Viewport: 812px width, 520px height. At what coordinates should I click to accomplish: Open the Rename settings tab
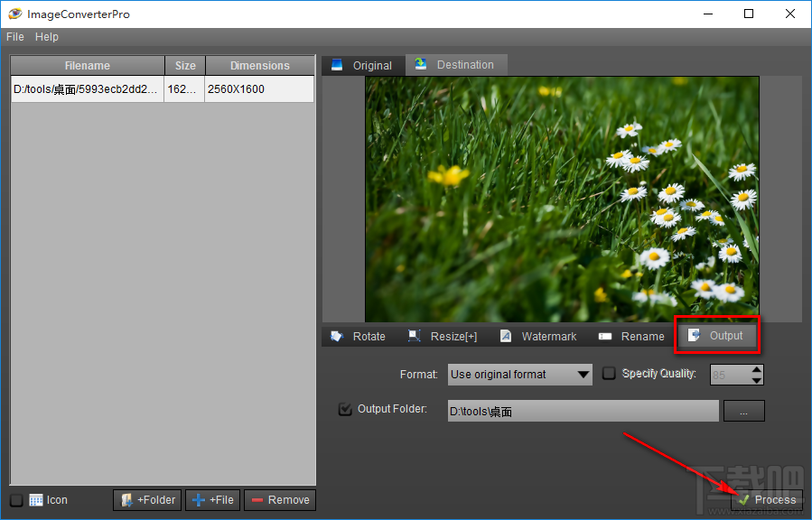click(x=631, y=337)
